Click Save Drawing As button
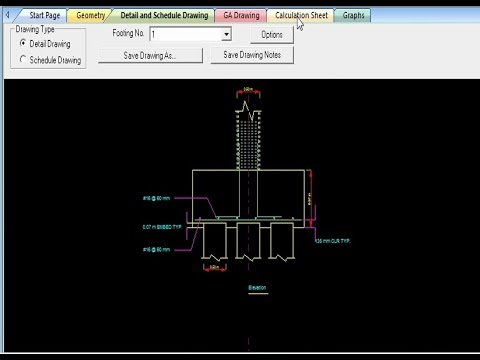This screenshot has width=480, height=360. tap(150, 55)
